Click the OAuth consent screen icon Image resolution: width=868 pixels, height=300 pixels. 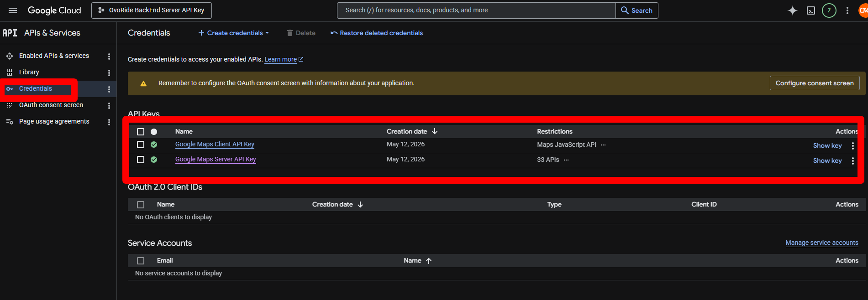[10, 105]
